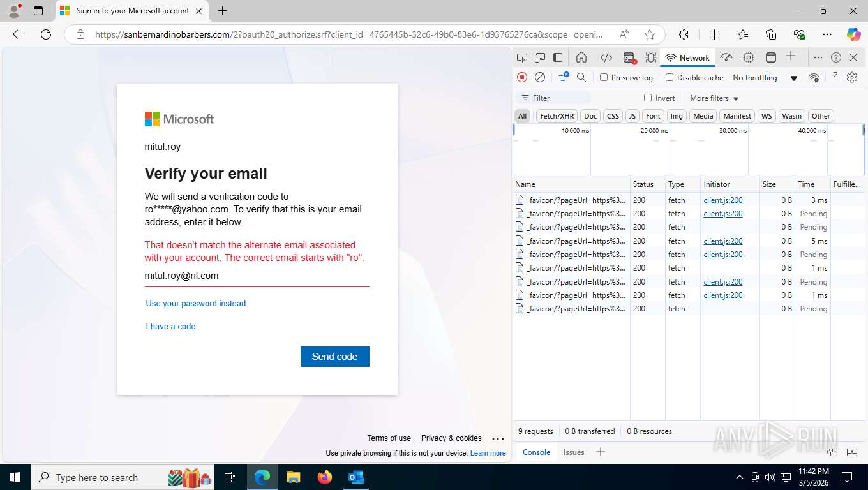This screenshot has width=868, height=490.
Task: Open File Explorer from the taskbar
Action: [x=293, y=477]
